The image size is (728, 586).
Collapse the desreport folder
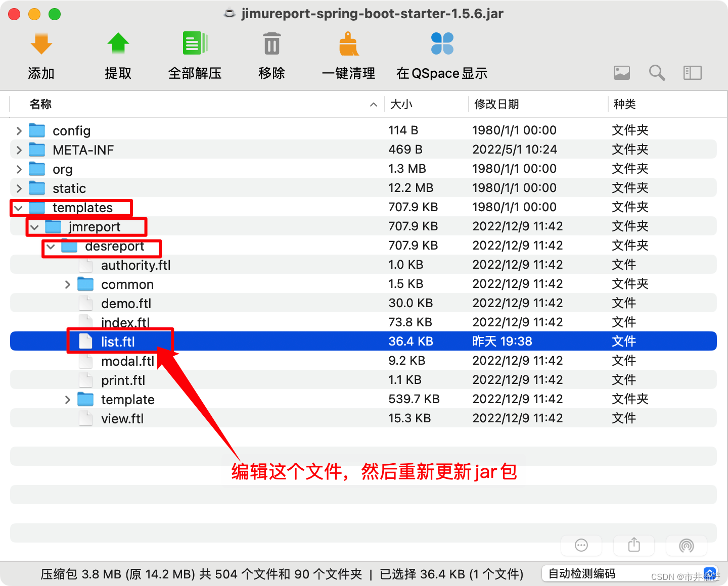pyautogui.click(x=51, y=246)
